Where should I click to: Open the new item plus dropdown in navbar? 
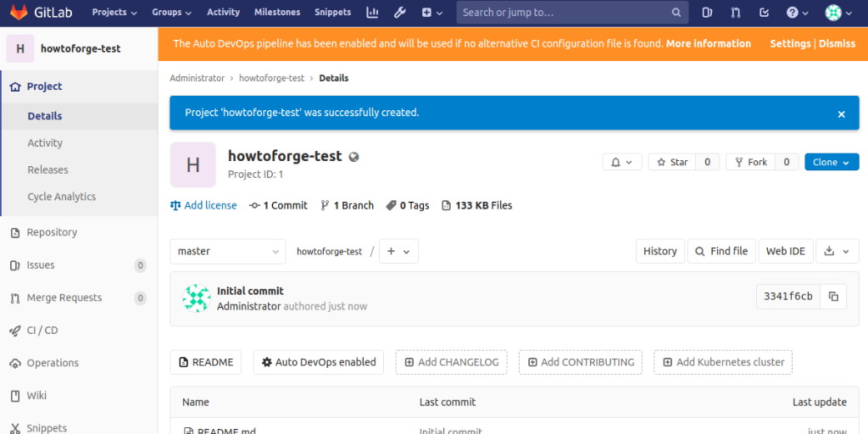(431, 12)
